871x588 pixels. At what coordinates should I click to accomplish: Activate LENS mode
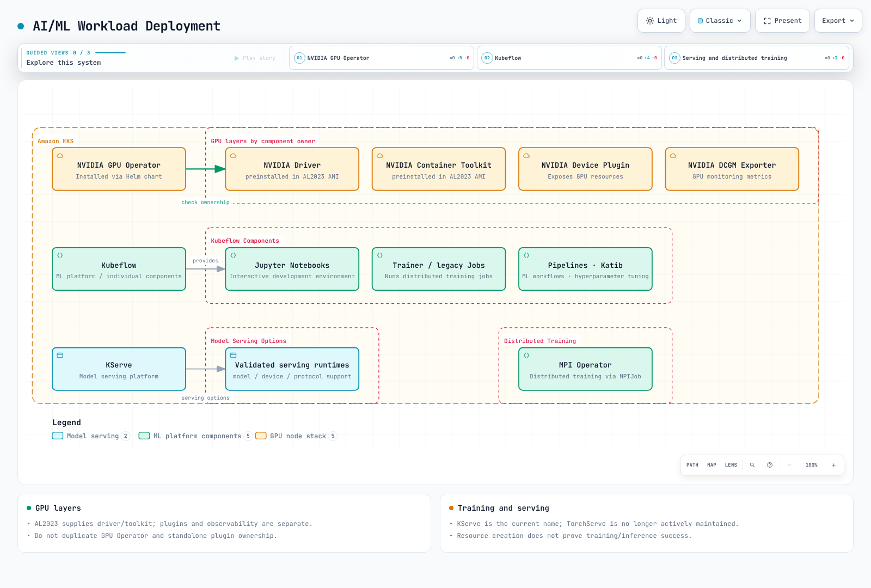(x=731, y=465)
